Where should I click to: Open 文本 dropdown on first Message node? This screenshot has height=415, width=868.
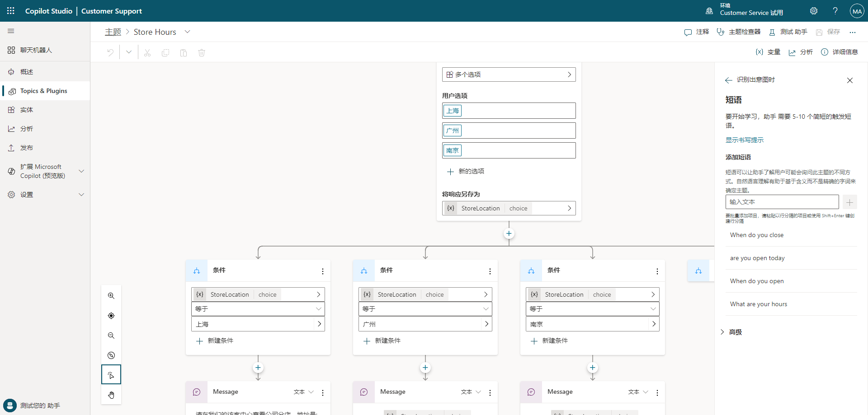click(x=304, y=392)
